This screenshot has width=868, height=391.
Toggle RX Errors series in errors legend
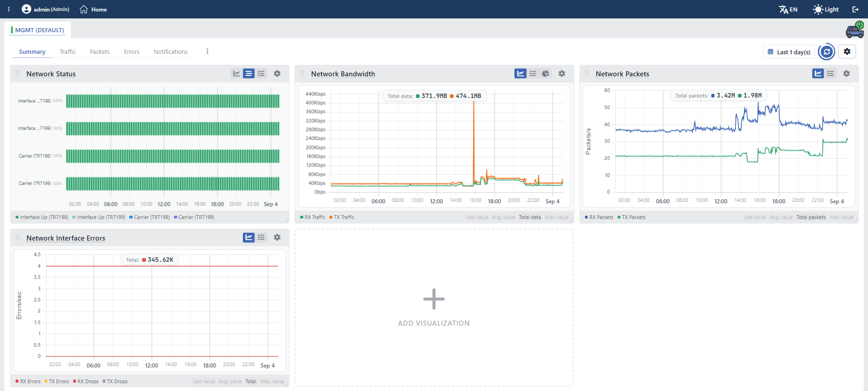point(28,381)
